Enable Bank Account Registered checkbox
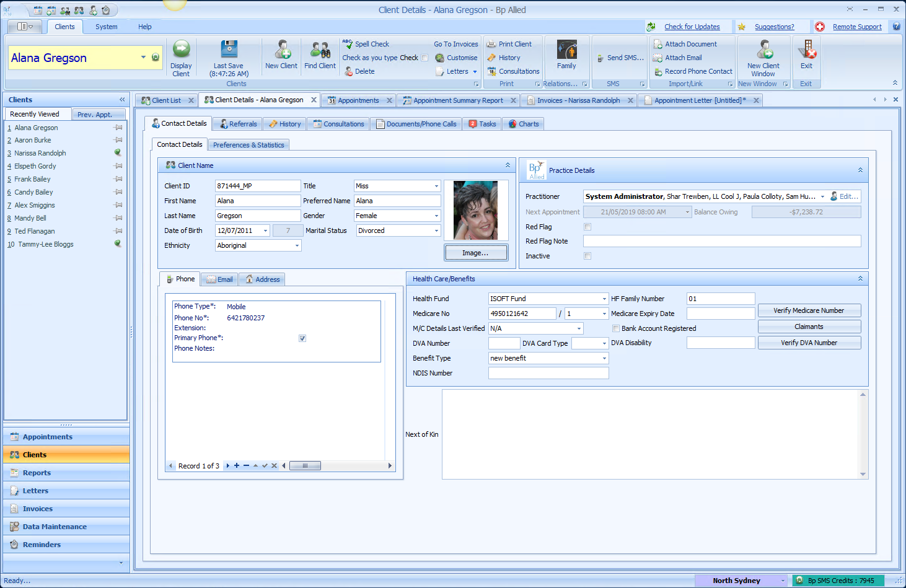Viewport: 906px width, 588px height. pyautogui.click(x=616, y=328)
